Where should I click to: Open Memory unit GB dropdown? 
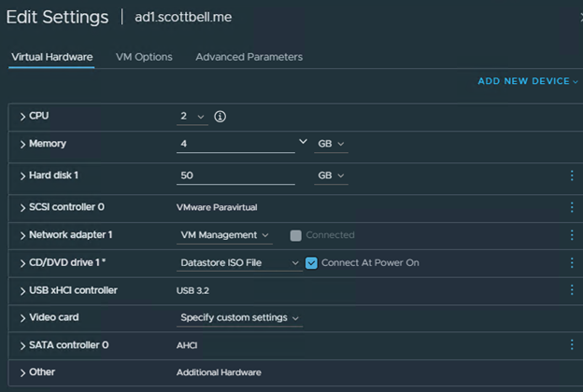[332, 144]
